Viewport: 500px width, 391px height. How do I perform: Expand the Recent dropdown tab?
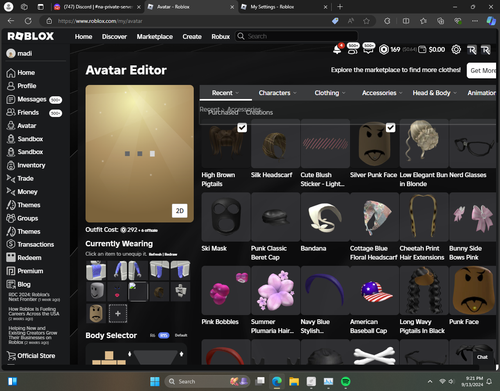click(x=225, y=93)
